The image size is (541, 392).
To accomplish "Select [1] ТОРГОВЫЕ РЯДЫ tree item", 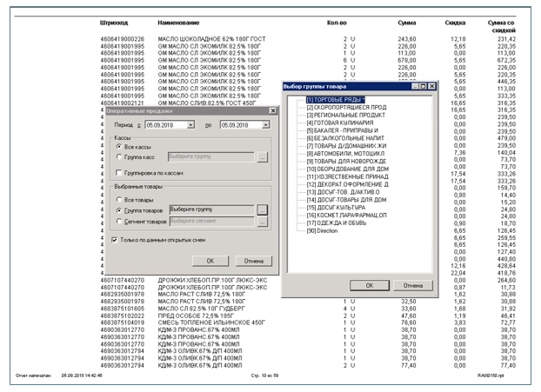I will point(336,100).
